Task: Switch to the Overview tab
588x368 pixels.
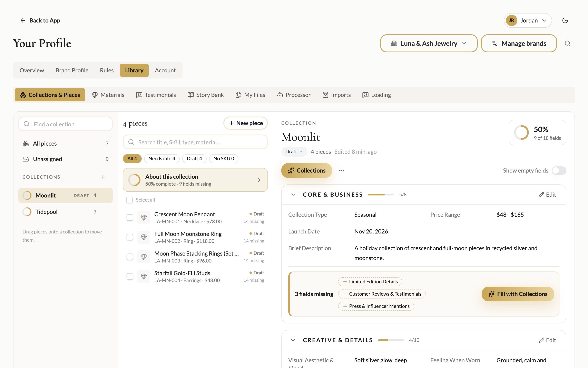Action: 32,70
